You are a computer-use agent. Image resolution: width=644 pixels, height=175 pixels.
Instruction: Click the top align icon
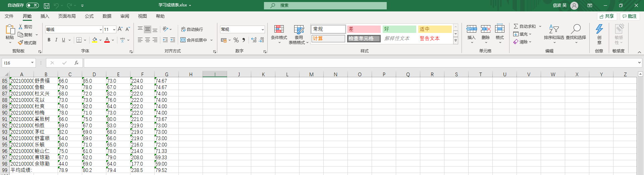(x=140, y=29)
